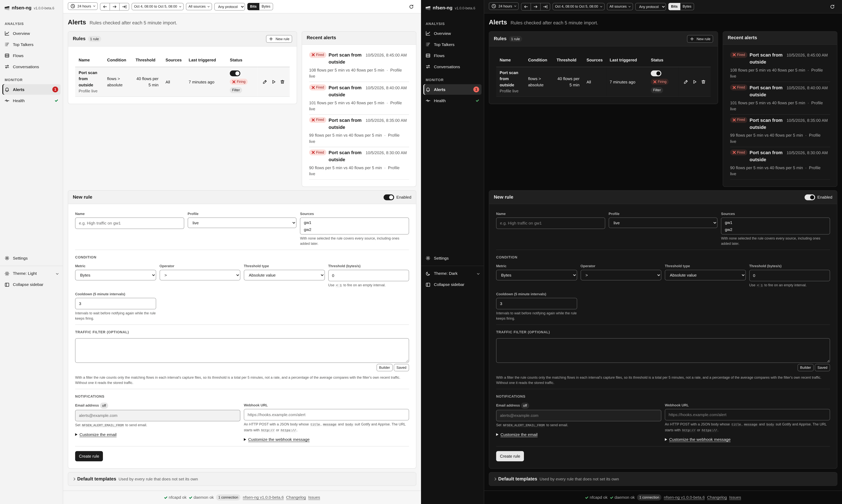Edit Port scan rule in dark pane
The width and height of the screenshot is (842, 504).
pyautogui.click(x=686, y=82)
